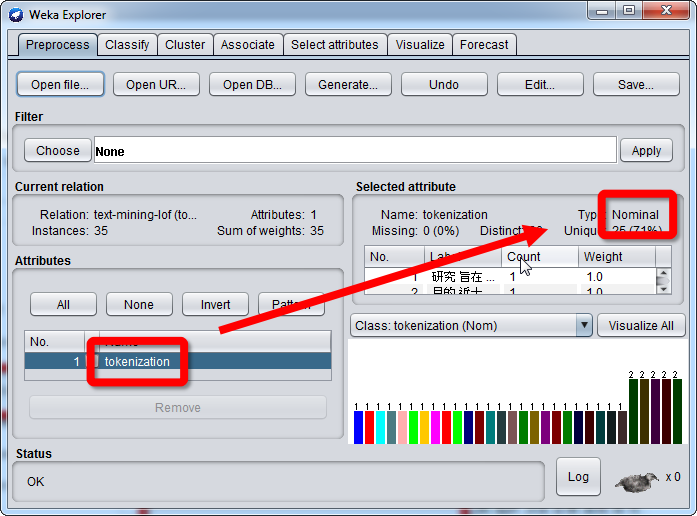Go to the Select attributes tab
The image size is (697, 516).
[x=335, y=45]
